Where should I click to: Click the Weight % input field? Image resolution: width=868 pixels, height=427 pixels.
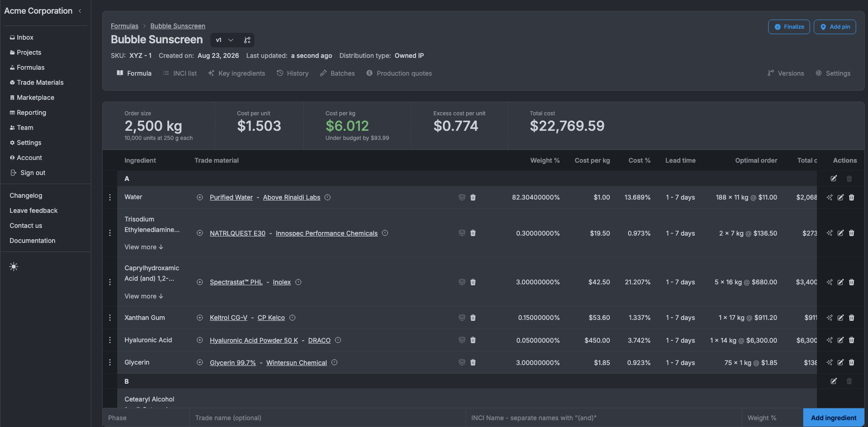773,418
